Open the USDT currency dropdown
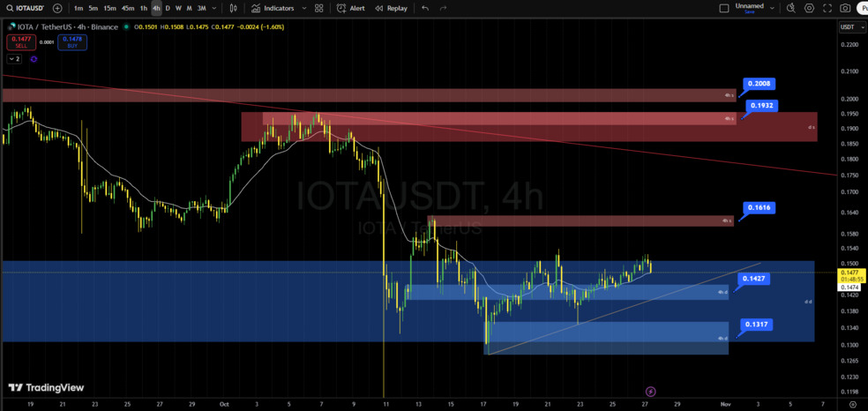Image resolution: width=868 pixels, height=411 pixels. click(x=850, y=28)
